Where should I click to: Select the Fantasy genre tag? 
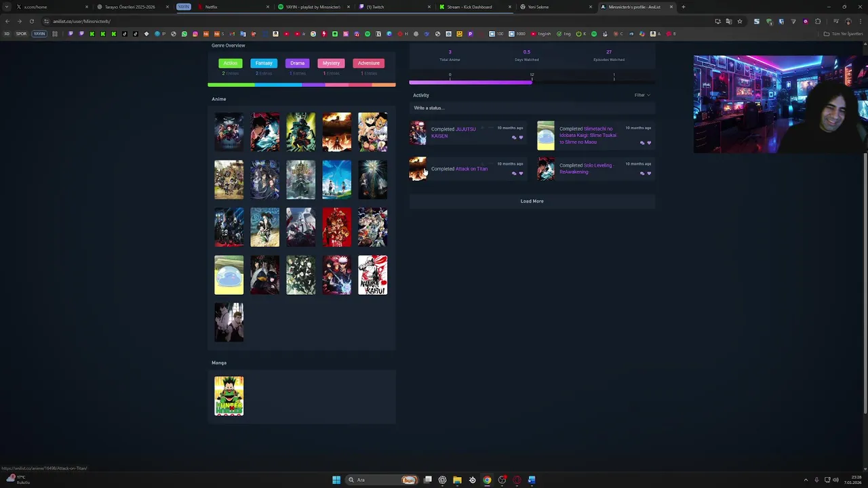(x=264, y=63)
